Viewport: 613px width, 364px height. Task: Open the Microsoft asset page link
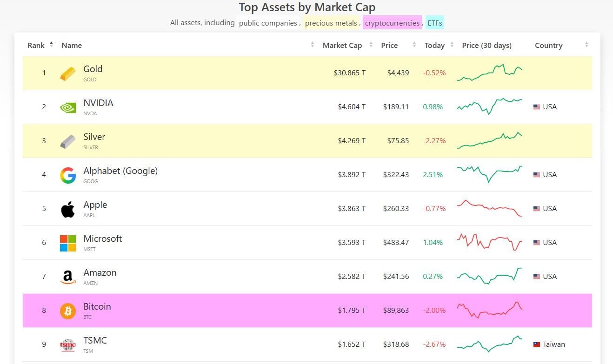[102, 238]
